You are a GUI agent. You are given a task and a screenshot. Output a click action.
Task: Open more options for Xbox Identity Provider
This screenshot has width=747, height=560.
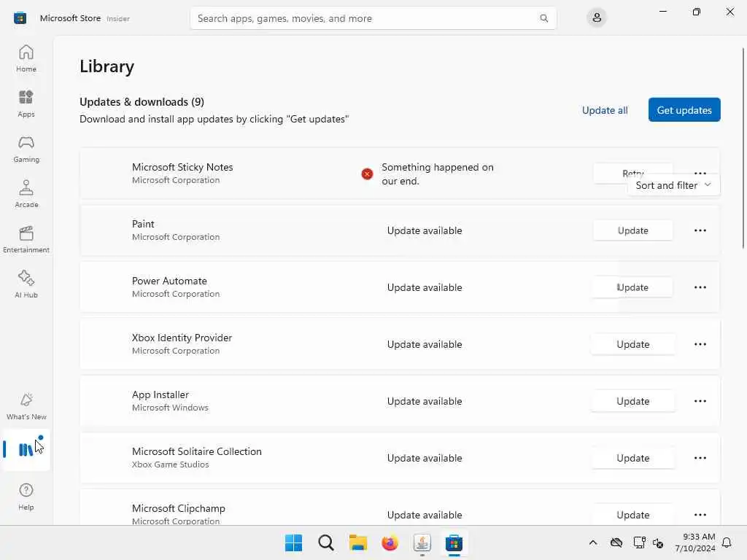(x=700, y=344)
